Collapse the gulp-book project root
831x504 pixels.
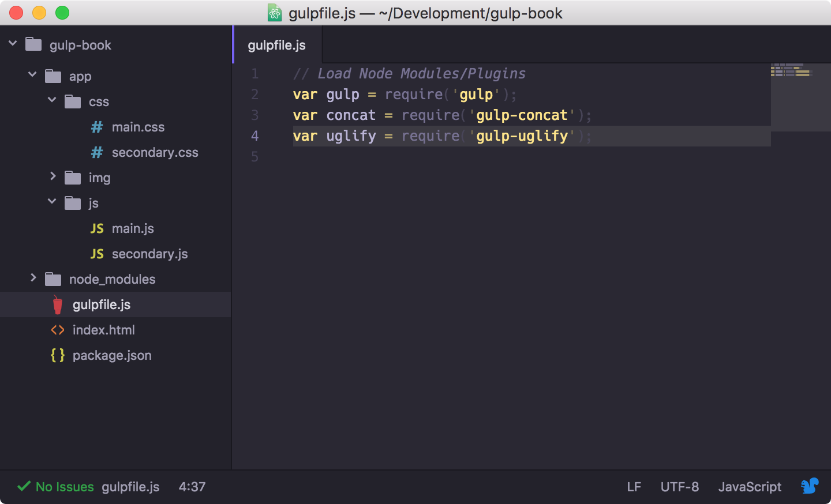pos(13,43)
